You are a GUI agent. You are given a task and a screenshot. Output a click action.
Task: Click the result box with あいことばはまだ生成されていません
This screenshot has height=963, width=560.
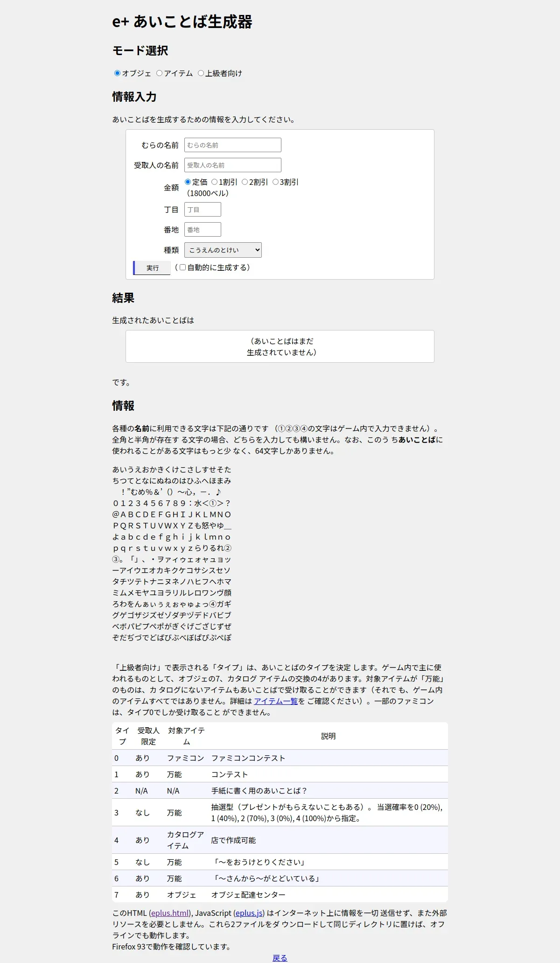(280, 346)
